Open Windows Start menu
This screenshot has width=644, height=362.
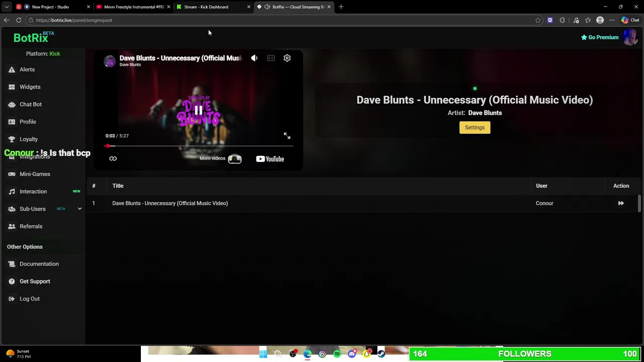pos(263,354)
